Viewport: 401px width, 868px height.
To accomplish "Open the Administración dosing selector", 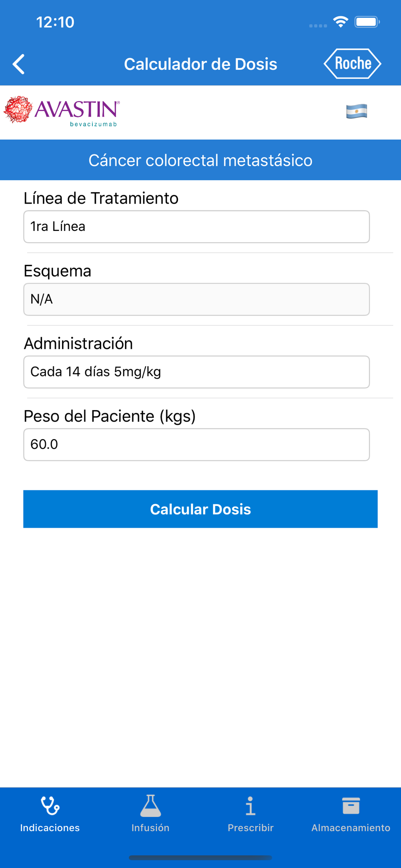I will point(197,372).
